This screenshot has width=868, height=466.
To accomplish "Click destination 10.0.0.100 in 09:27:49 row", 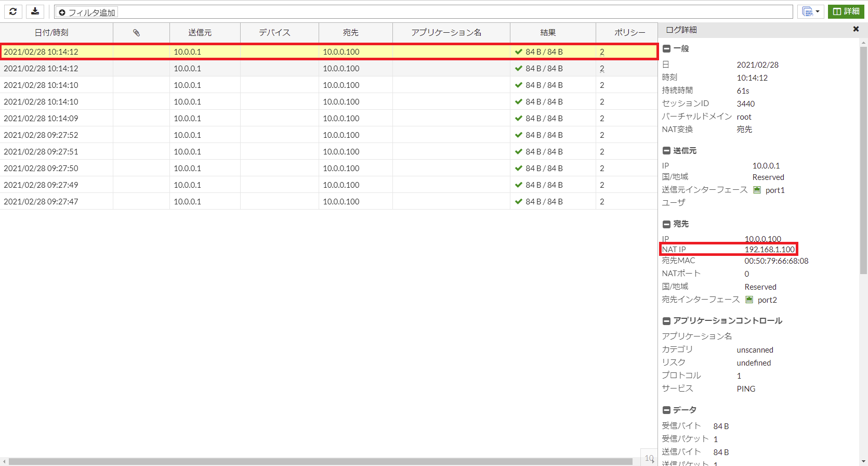I will coord(341,185).
